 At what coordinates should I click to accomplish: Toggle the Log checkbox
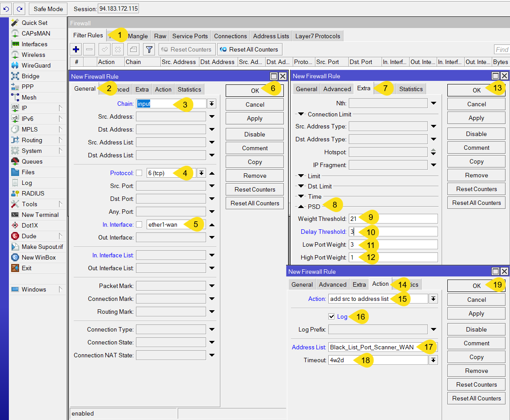coord(331,316)
